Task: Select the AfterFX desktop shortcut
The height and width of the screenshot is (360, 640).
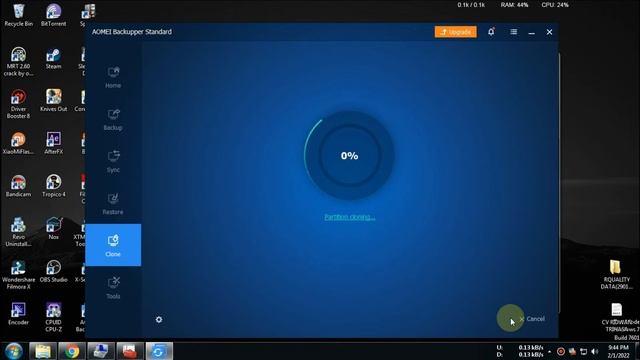Action: pyautogui.click(x=53, y=143)
